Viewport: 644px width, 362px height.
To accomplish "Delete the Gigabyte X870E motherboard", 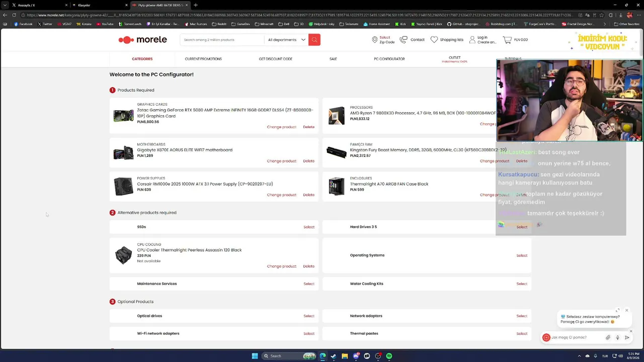I will [309, 161].
